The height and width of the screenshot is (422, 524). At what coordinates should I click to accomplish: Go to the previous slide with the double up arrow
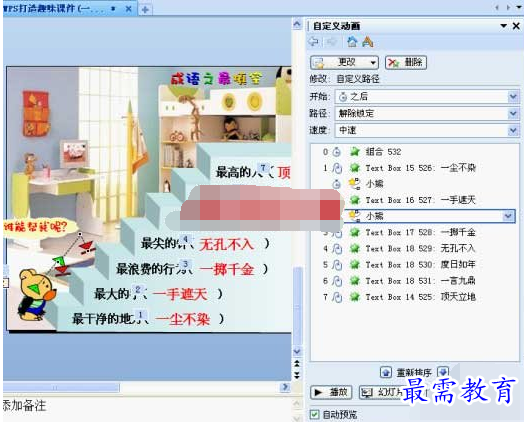click(297, 363)
